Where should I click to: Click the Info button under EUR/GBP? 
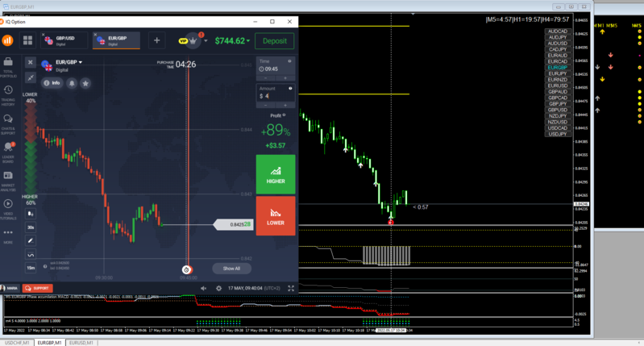52,83
